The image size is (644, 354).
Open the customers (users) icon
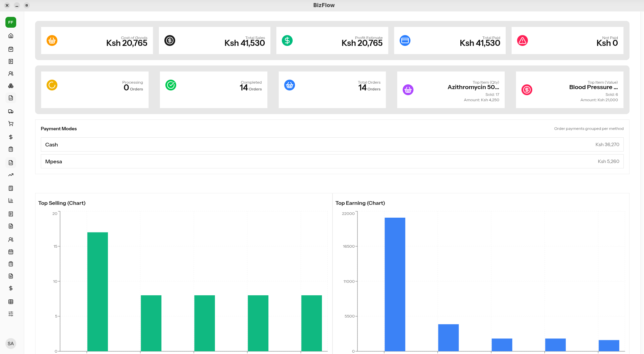11,74
